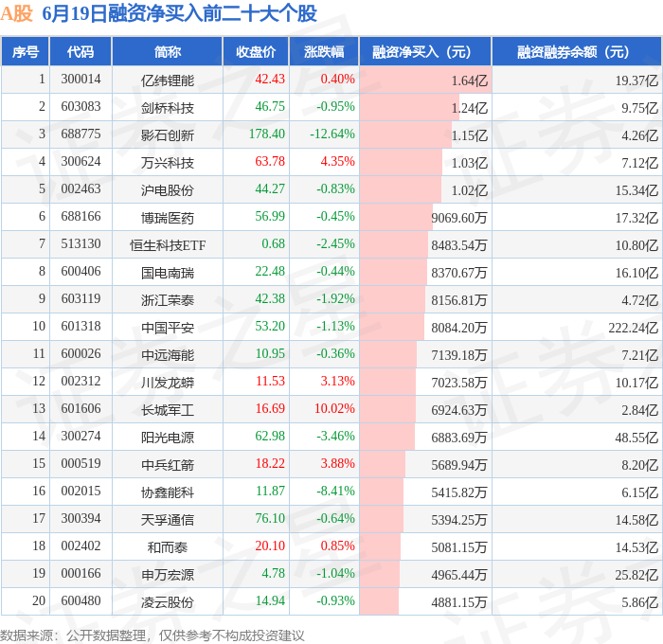The height and width of the screenshot is (644, 663).
Task: Select stock name 浙江荣泰
Action: pyautogui.click(x=168, y=300)
